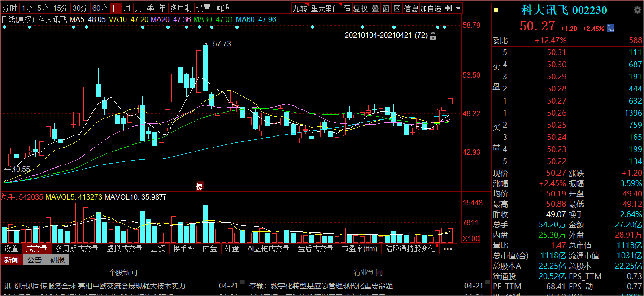Toggle the 区 range button

click(x=397, y=8)
